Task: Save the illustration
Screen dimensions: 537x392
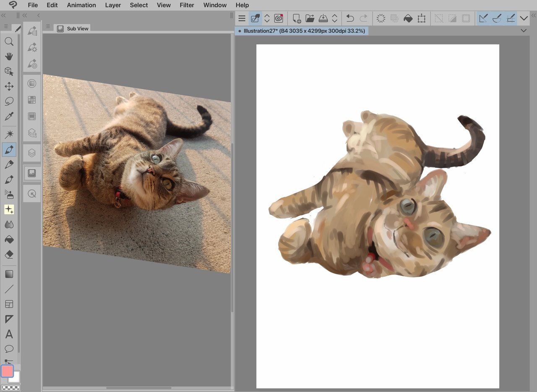Action: pos(323,18)
